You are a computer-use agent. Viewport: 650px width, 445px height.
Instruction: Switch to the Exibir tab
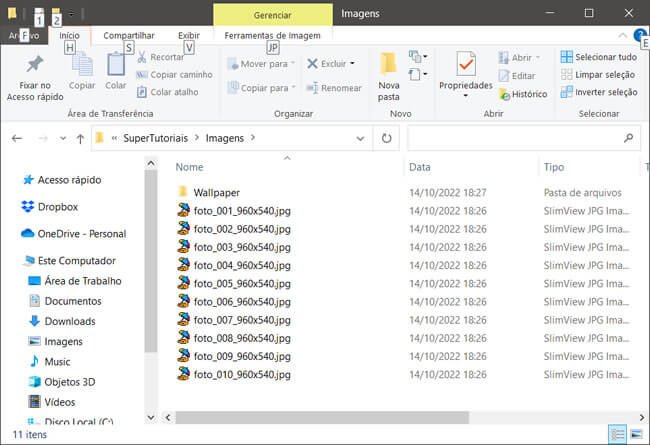tap(188, 35)
